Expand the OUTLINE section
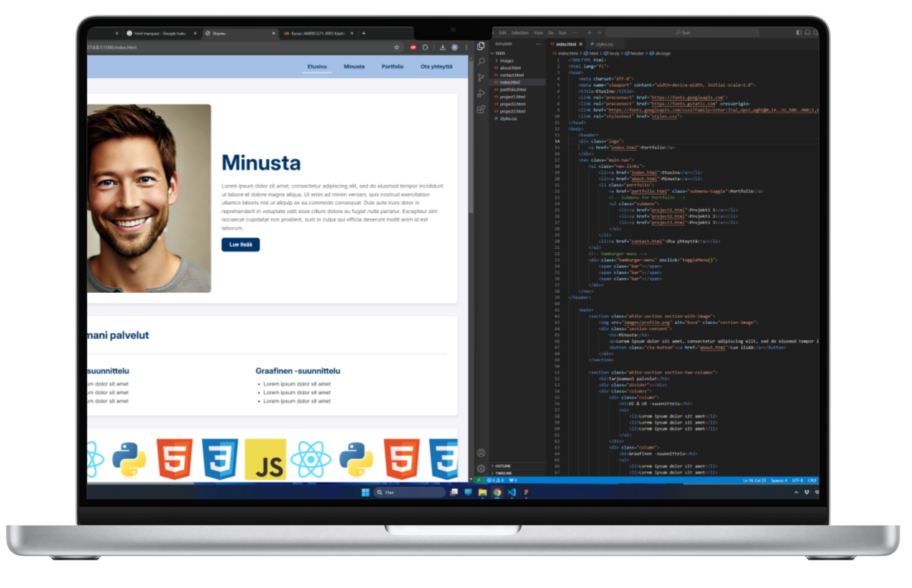Viewport: 912px width, 588px height. (503, 466)
